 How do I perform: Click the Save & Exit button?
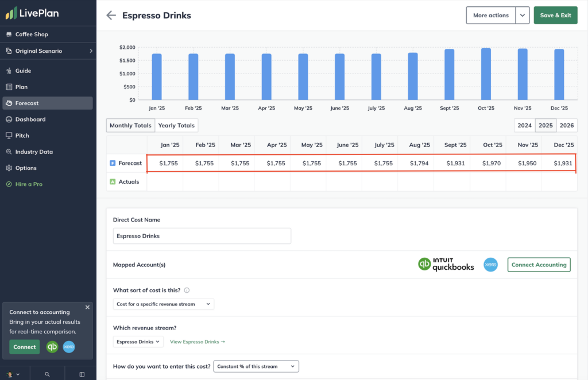click(555, 15)
